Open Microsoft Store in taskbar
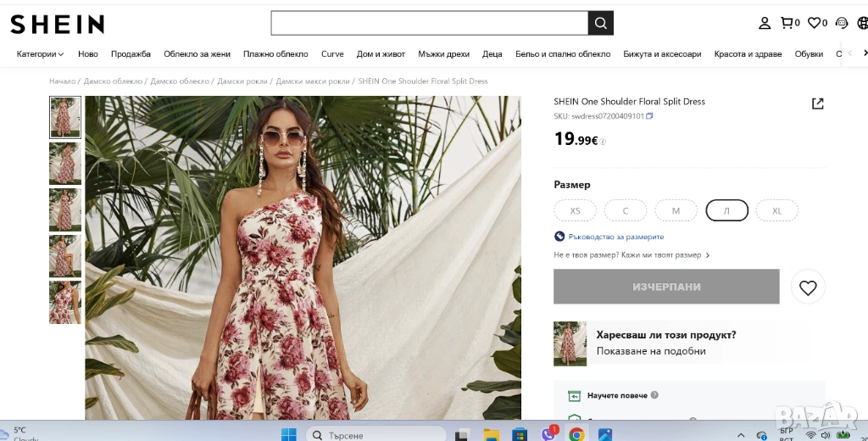Screen dimensions: 868x441 520,435
